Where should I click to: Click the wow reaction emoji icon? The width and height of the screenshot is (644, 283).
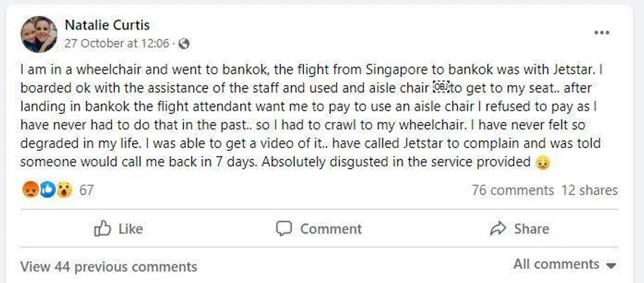(x=64, y=190)
